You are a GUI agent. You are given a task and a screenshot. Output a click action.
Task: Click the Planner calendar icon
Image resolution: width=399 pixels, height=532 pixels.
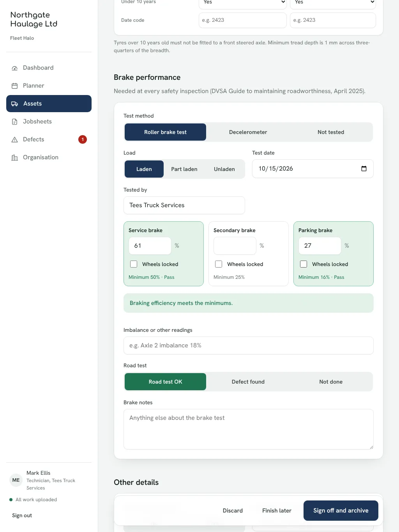click(15, 86)
